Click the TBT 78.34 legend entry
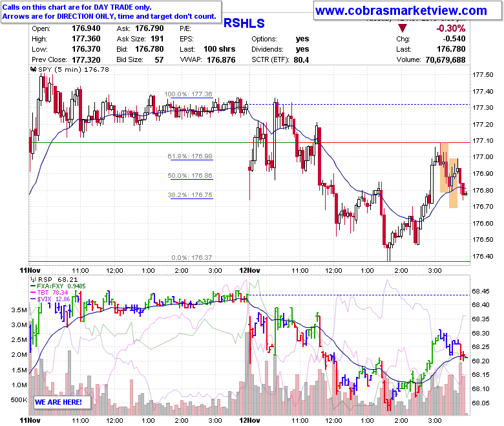 (53, 292)
